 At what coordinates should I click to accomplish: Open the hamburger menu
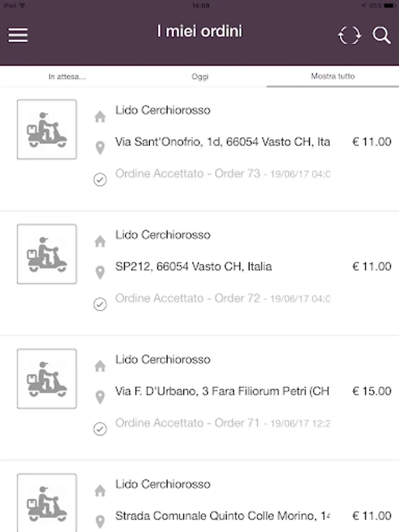18,35
